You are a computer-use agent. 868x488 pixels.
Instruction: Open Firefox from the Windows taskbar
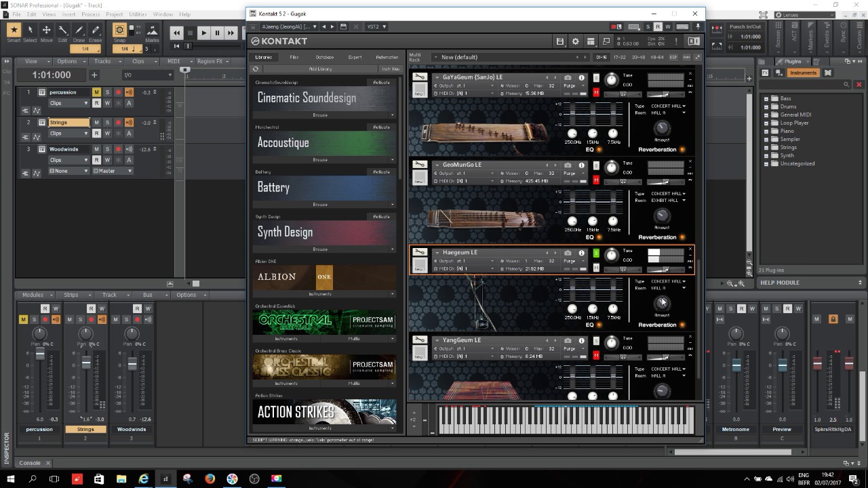pyautogui.click(x=210, y=479)
